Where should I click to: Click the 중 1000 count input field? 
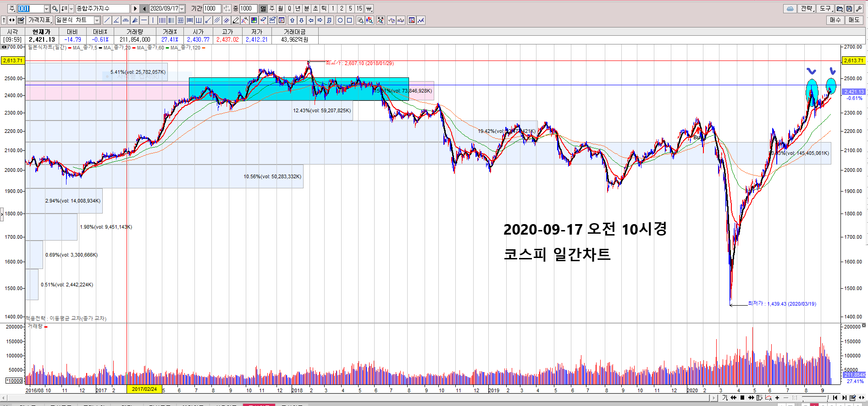pos(249,9)
